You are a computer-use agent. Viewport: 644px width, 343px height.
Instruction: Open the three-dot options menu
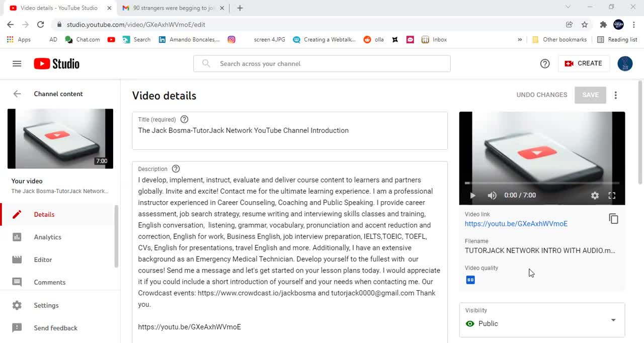coord(615,95)
